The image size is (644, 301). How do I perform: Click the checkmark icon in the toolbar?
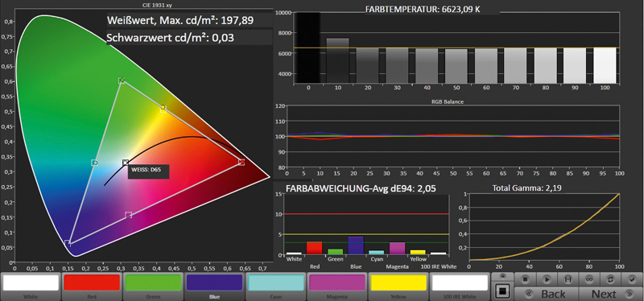tap(632, 279)
